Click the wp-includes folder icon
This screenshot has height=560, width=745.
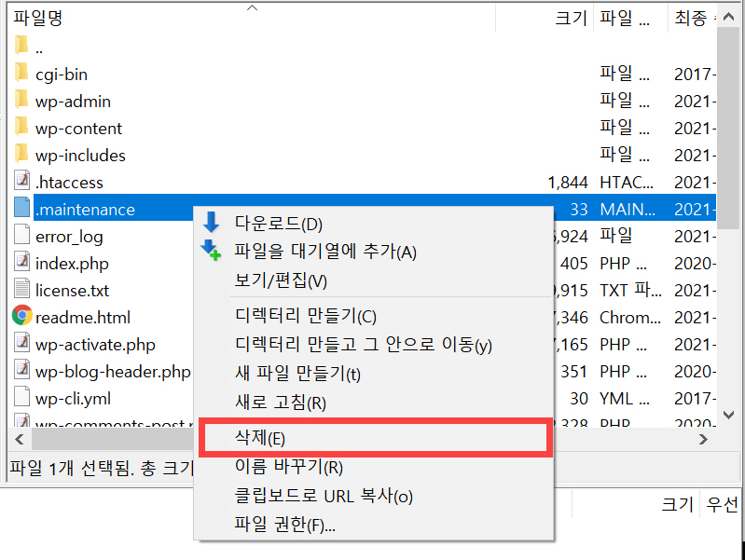[21, 154]
